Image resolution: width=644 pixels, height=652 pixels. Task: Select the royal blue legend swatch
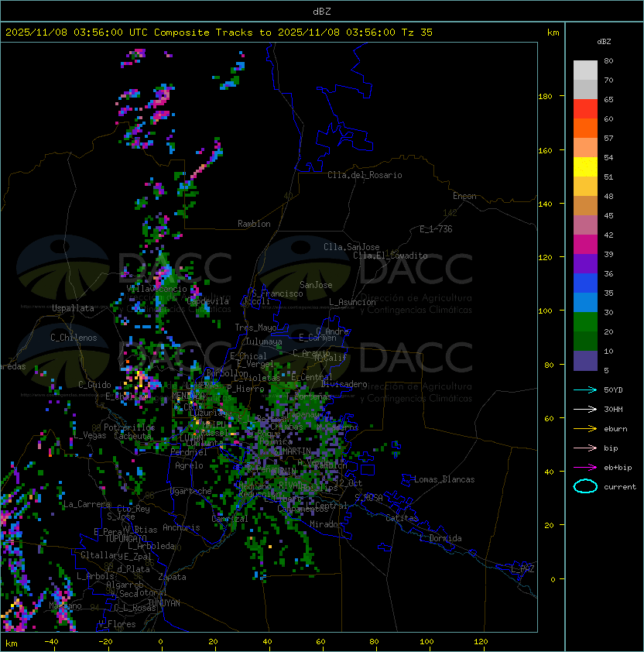click(585, 283)
